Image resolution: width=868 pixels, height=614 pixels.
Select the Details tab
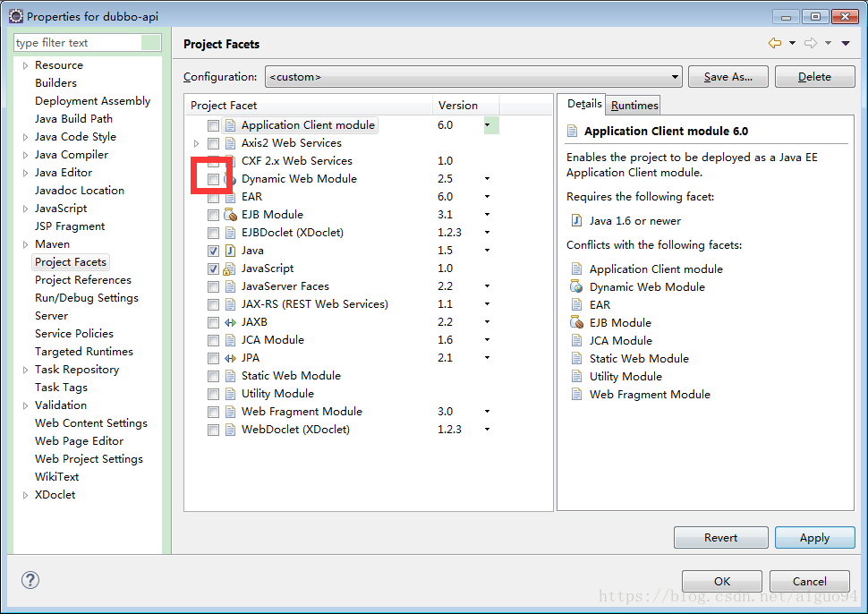point(584,104)
